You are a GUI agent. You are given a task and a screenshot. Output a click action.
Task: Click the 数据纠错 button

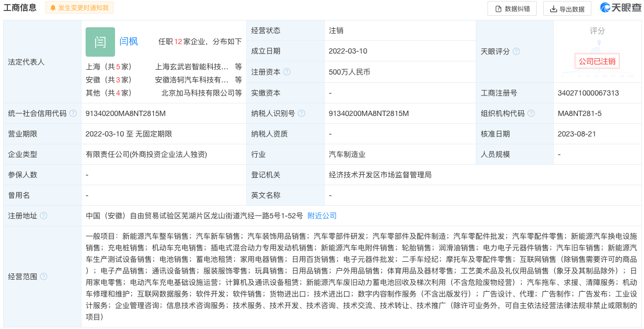(512, 8)
